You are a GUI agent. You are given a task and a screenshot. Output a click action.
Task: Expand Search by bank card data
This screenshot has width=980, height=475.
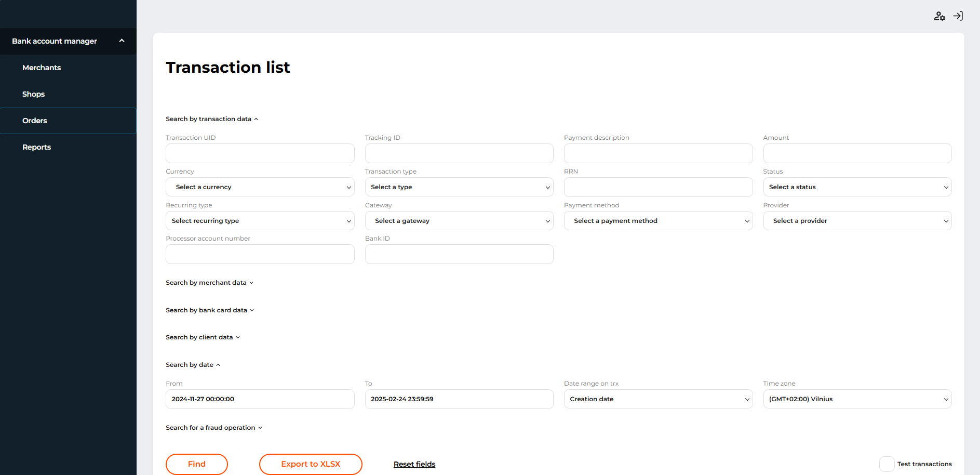[210, 310]
